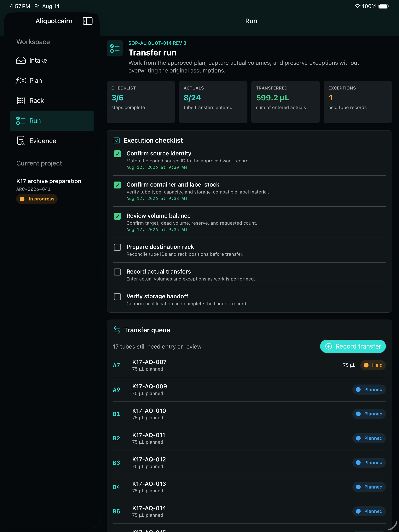
Task: Click rack position B4 label
Action: (116, 487)
